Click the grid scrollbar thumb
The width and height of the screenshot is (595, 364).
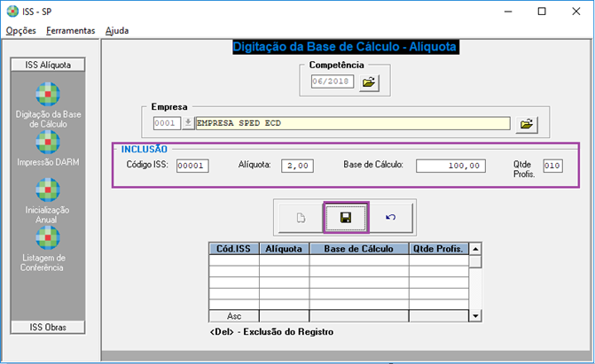(475, 261)
